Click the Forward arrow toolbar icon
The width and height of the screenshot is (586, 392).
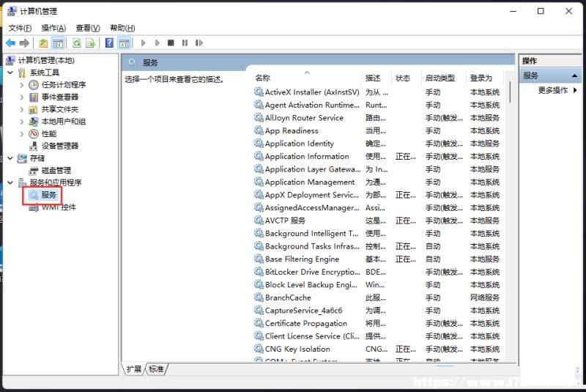pos(24,43)
